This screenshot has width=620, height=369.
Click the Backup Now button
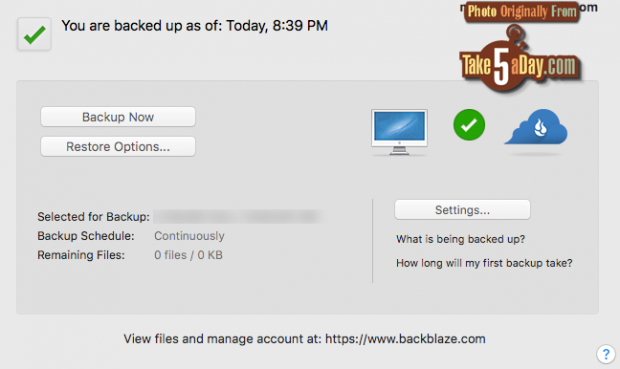tap(118, 117)
